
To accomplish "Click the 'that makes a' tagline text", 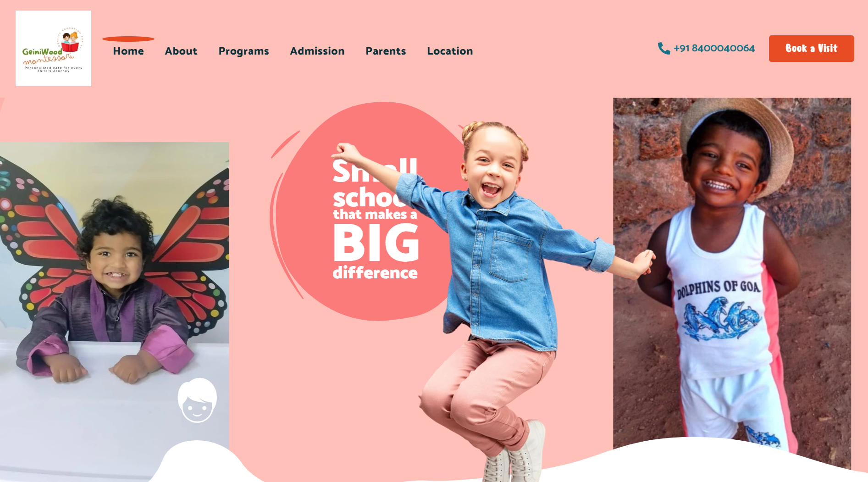I will [x=375, y=215].
